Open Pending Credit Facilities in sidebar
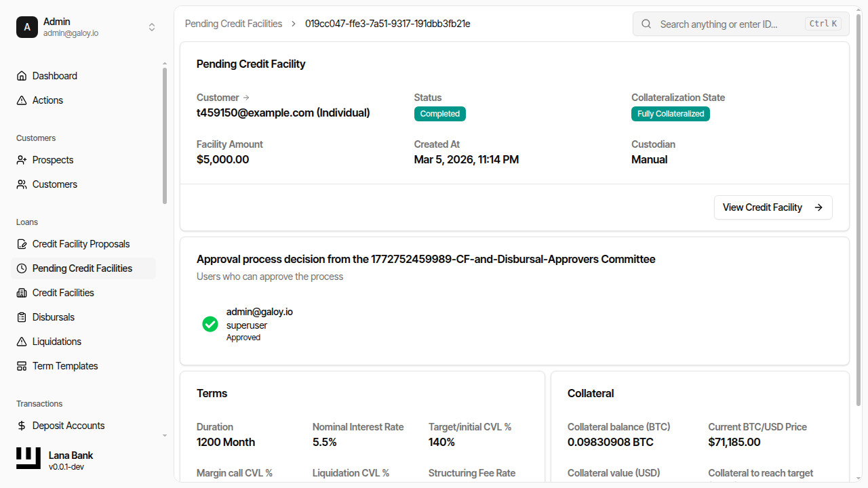The image size is (868, 488). 82,268
